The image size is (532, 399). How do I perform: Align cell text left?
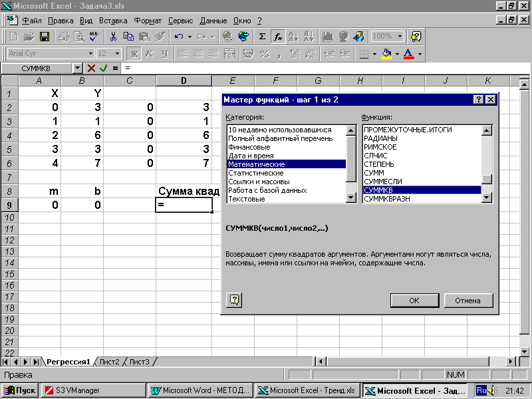tap(184, 54)
